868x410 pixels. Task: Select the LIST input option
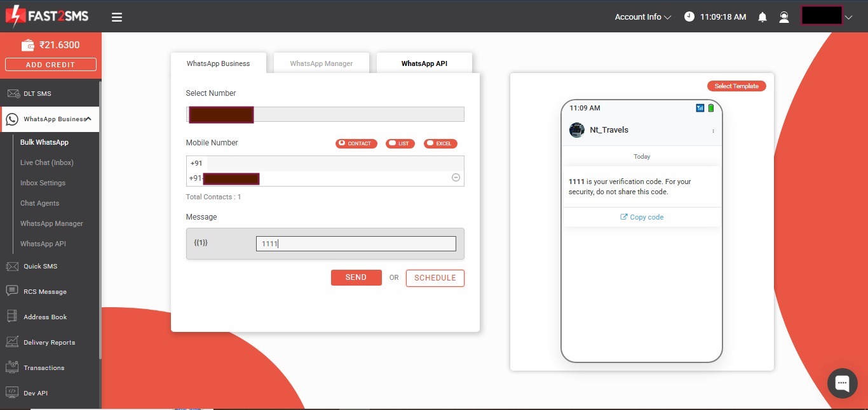pyautogui.click(x=400, y=143)
